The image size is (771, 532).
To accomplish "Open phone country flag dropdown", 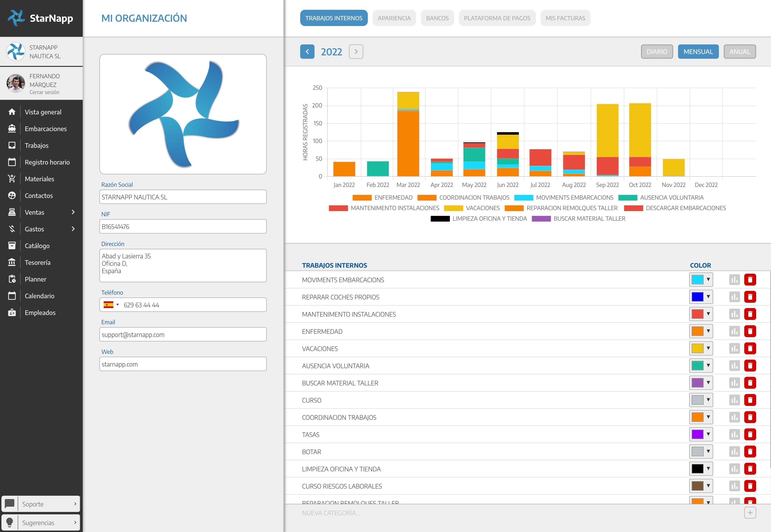I will (111, 305).
